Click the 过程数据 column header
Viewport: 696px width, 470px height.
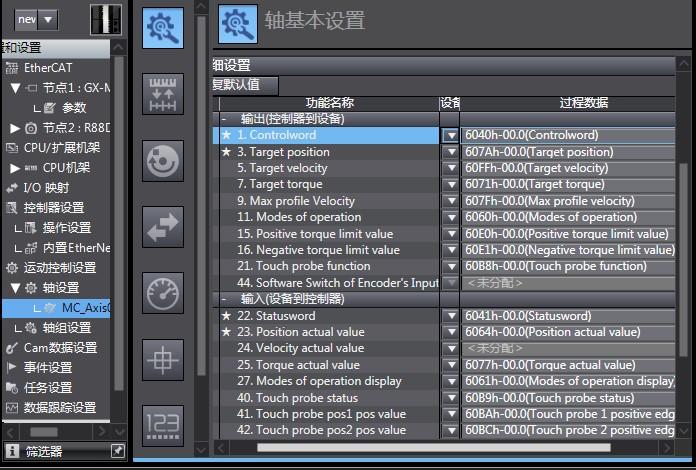[x=568, y=103]
